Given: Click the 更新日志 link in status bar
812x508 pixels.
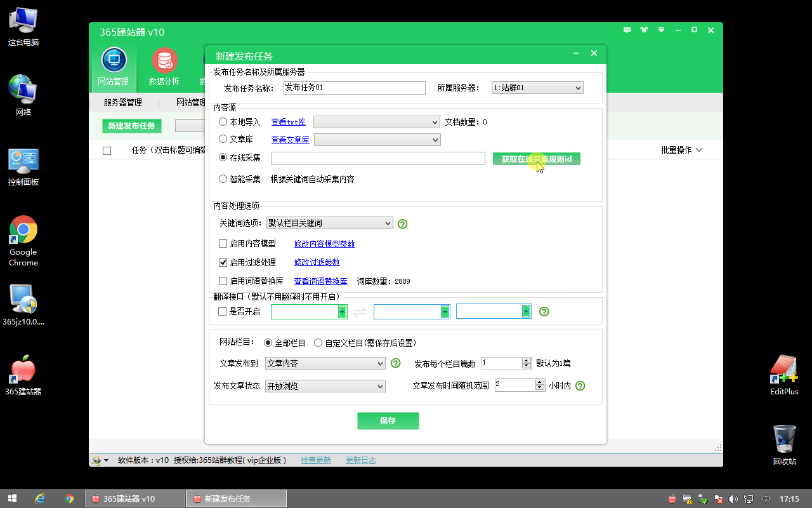Looking at the screenshot, I should click(361, 460).
